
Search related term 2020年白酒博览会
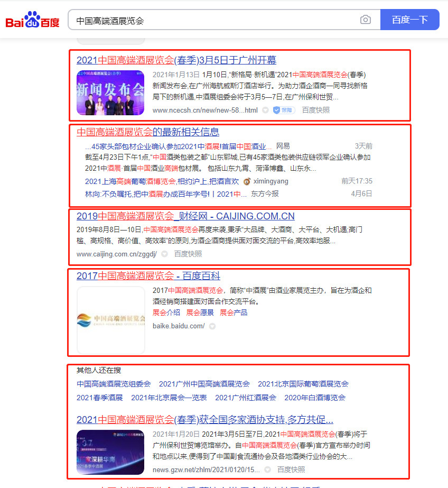point(315,398)
